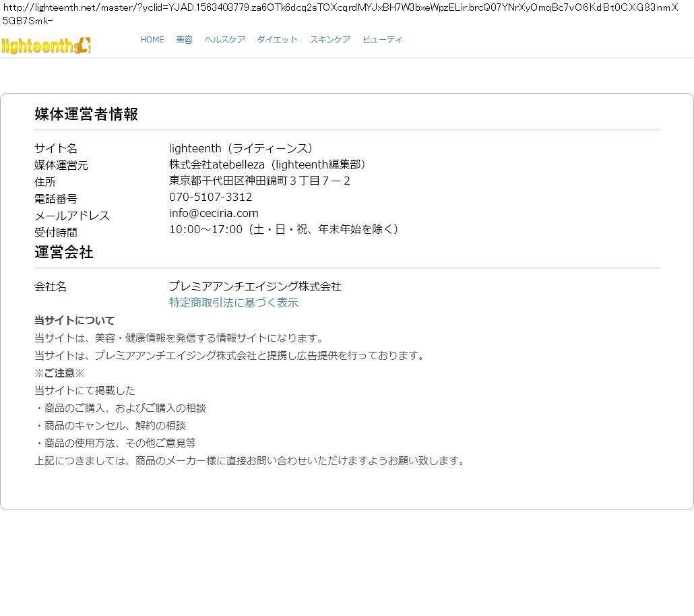Click the phone number 070-5107-3312
This screenshot has width=694, height=616.
210,197
